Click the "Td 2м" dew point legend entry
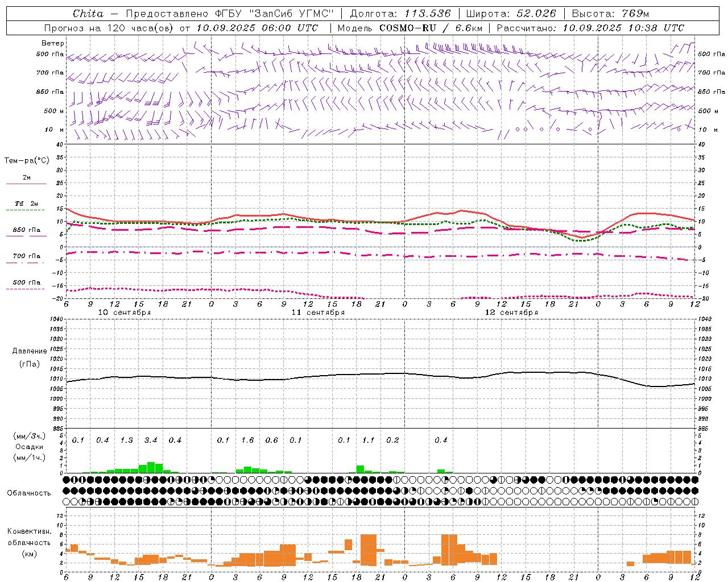Viewport: 728px width, 582px height. tap(27, 203)
